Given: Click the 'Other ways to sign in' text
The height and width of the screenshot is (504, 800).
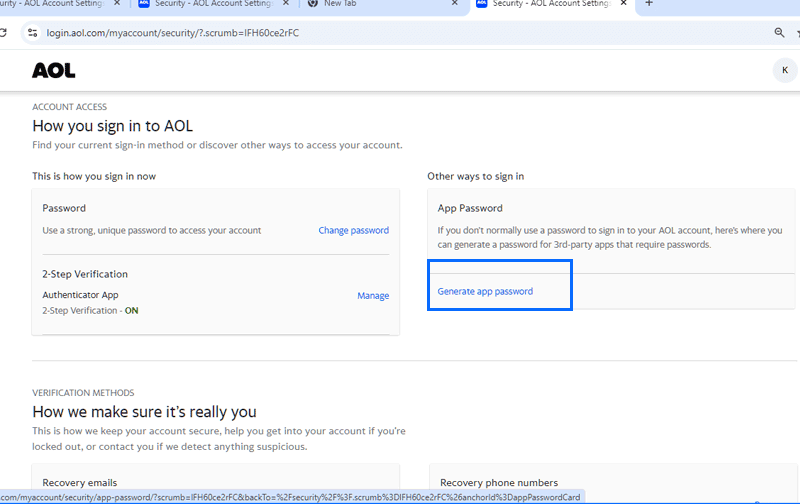Looking at the screenshot, I should click(476, 176).
